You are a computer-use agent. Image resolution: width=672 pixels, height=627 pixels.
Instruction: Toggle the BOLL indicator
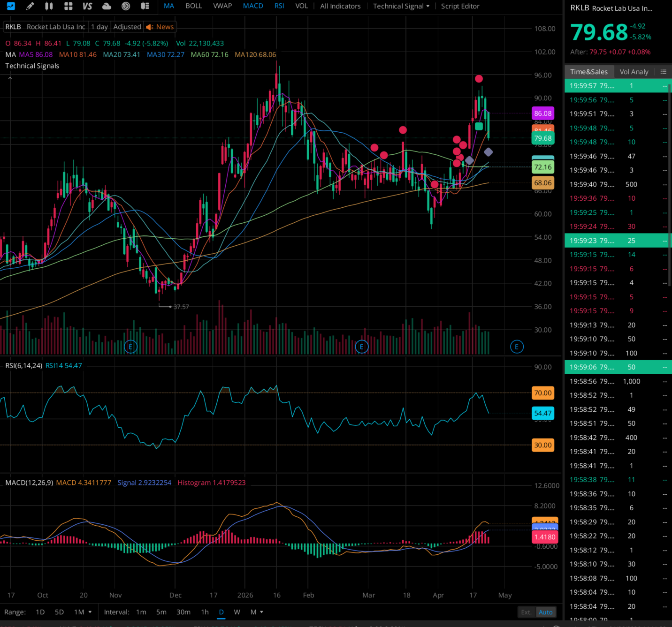(x=194, y=6)
